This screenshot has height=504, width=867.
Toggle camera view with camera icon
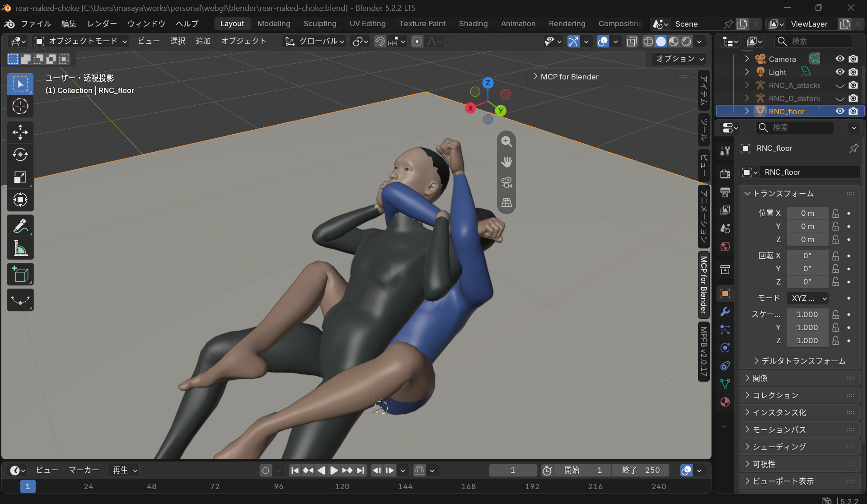tap(506, 182)
